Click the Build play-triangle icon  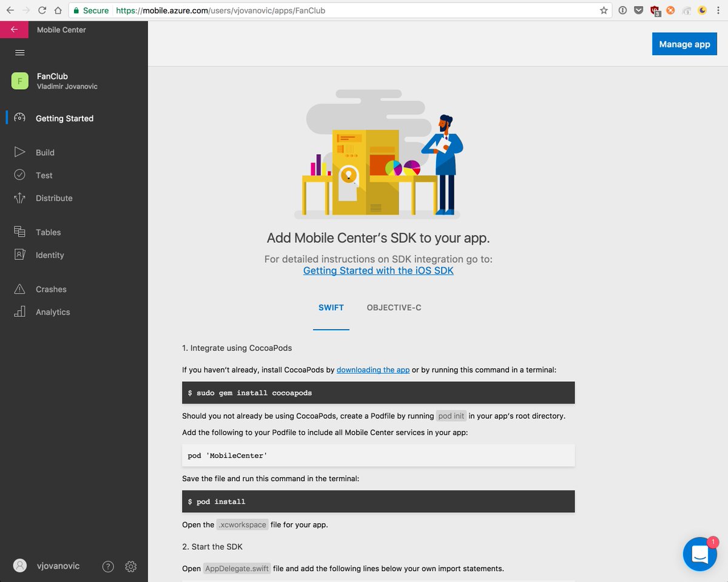click(19, 152)
